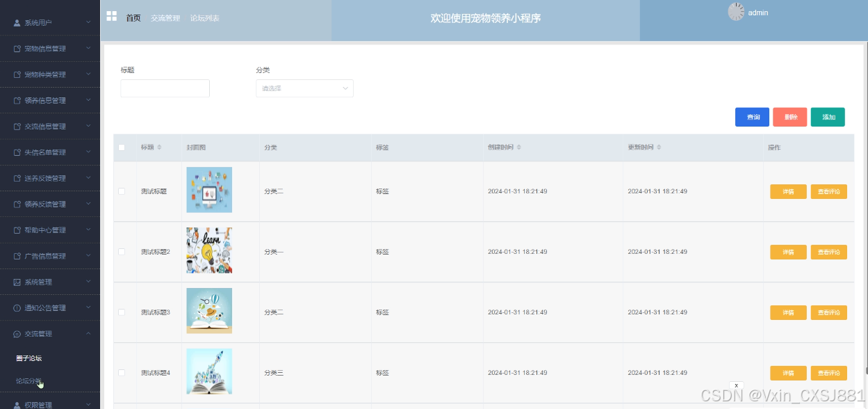This screenshot has height=409, width=868.
Task: Sort by 创建时间 column arrows
Action: coord(518,147)
